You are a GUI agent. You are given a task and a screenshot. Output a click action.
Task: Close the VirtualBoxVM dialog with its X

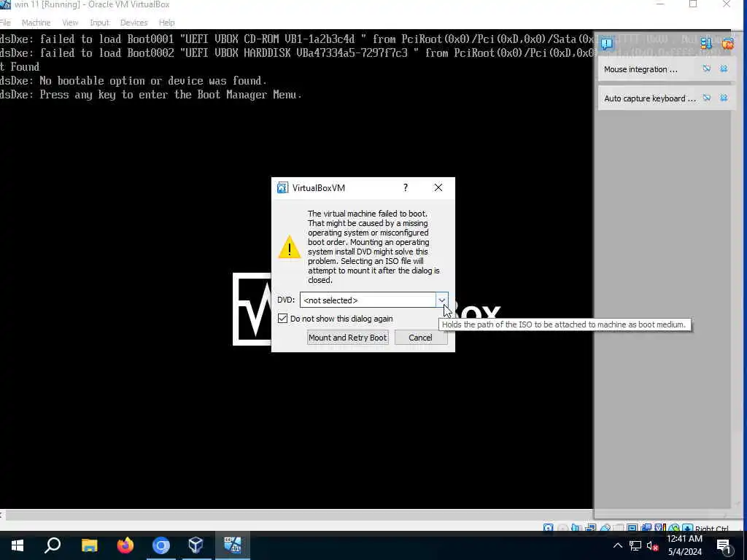pyautogui.click(x=438, y=187)
